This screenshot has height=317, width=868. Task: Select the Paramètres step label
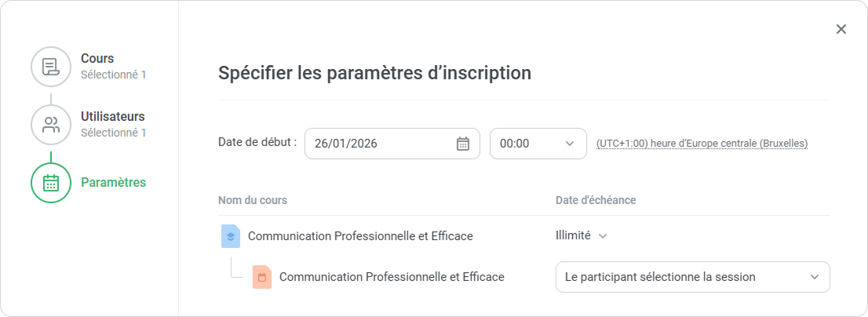coord(113,183)
